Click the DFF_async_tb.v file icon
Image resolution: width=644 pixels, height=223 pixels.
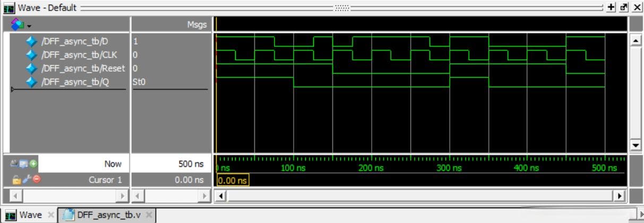[x=68, y=215]
